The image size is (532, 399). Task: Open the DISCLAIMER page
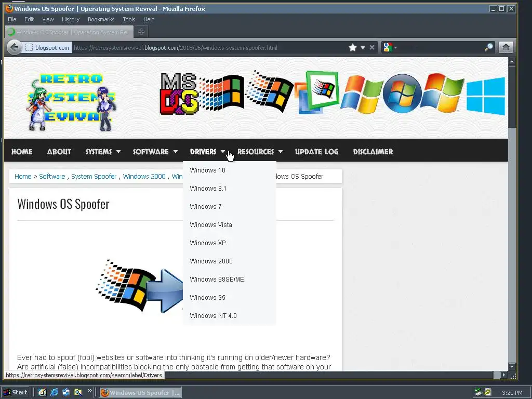coord(373,152)
